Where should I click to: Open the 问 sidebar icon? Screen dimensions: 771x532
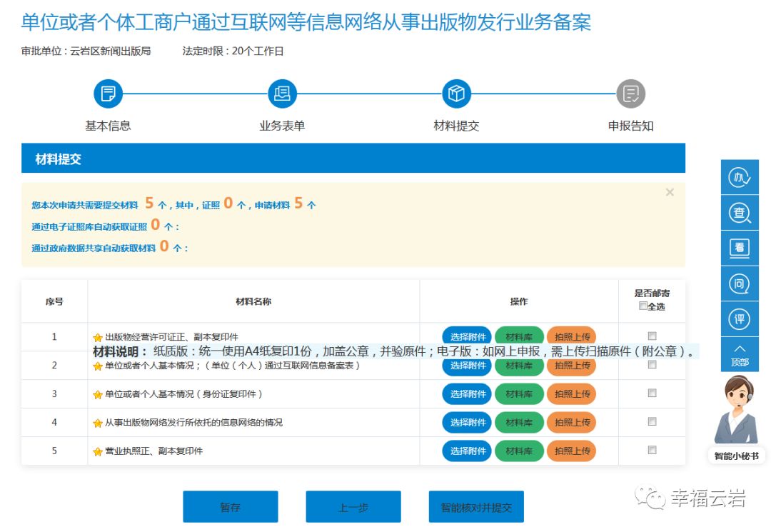740,283
